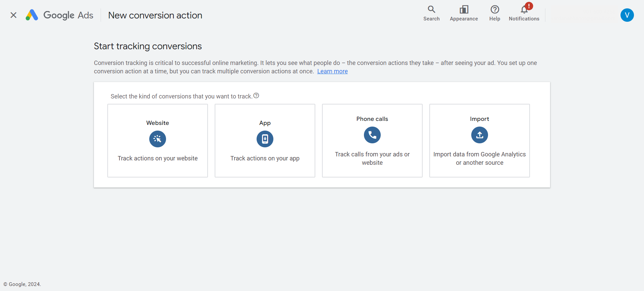Image resolution: width=644 pixels, height=291 pixels.
Task: Click the conversions help question-mark icon
Action: click(x=256, y=96)
